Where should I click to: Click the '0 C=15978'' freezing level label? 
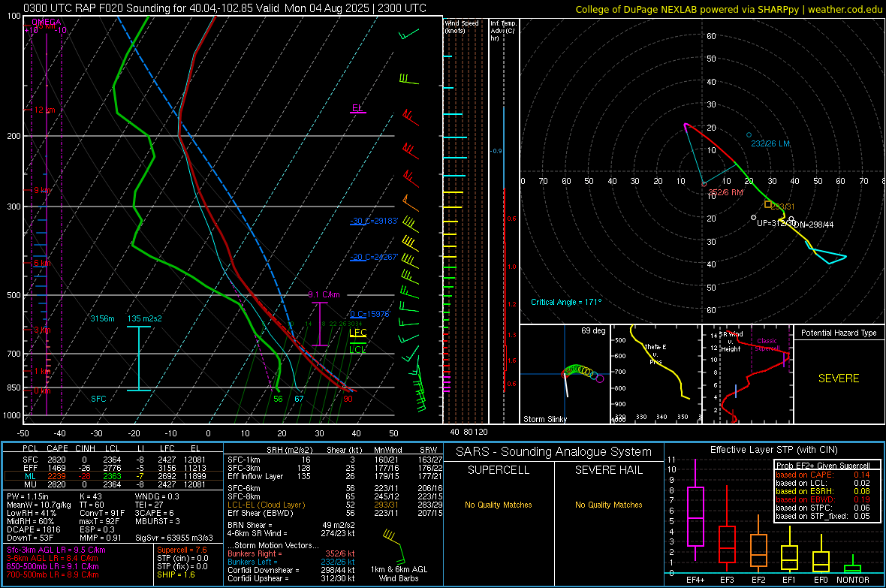tap(369, 314)
